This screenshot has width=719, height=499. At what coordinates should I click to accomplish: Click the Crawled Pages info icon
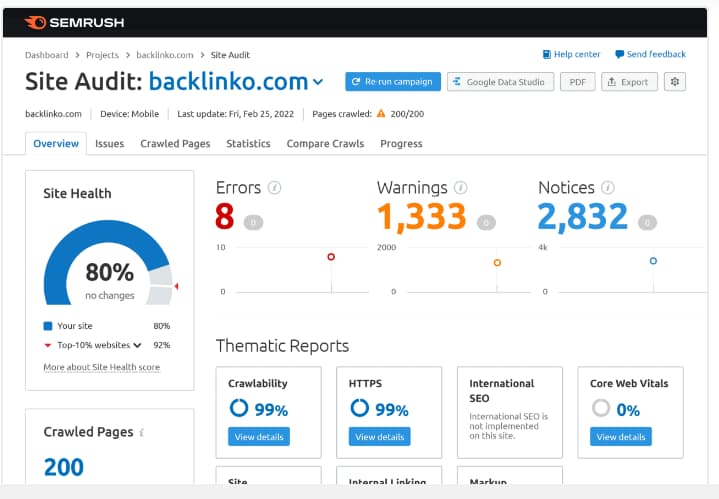[142, 433]
